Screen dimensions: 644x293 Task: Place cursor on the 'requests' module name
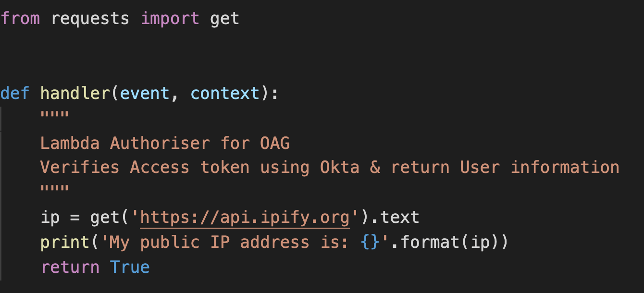(x=90, y=19)
